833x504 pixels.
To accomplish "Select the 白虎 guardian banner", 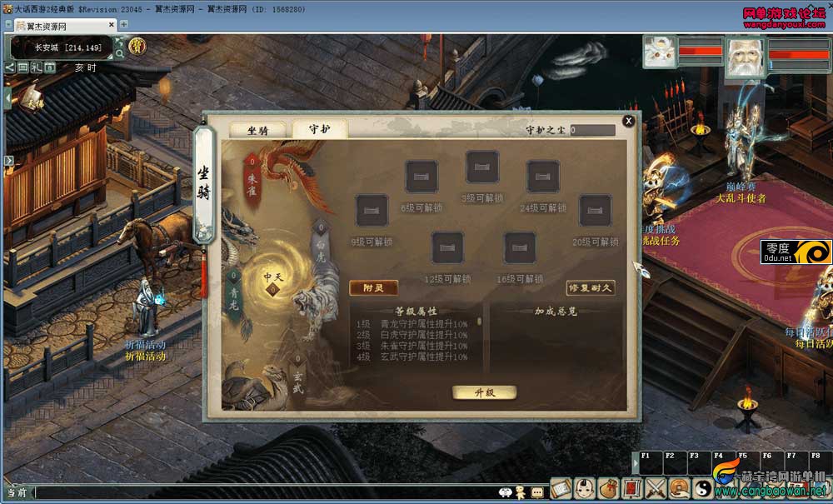I will click(321, 244).
